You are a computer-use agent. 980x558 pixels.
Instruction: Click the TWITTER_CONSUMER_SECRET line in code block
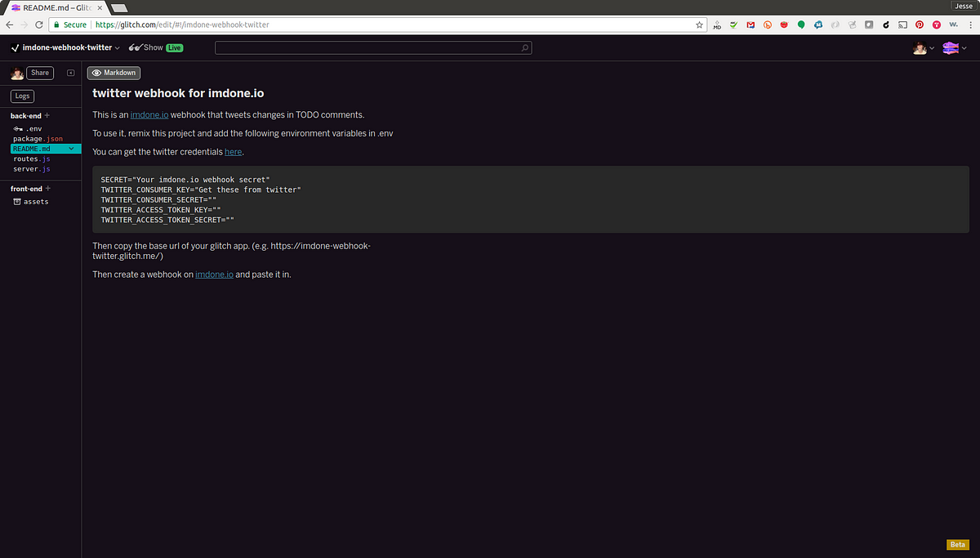click(x=158, y=199)
